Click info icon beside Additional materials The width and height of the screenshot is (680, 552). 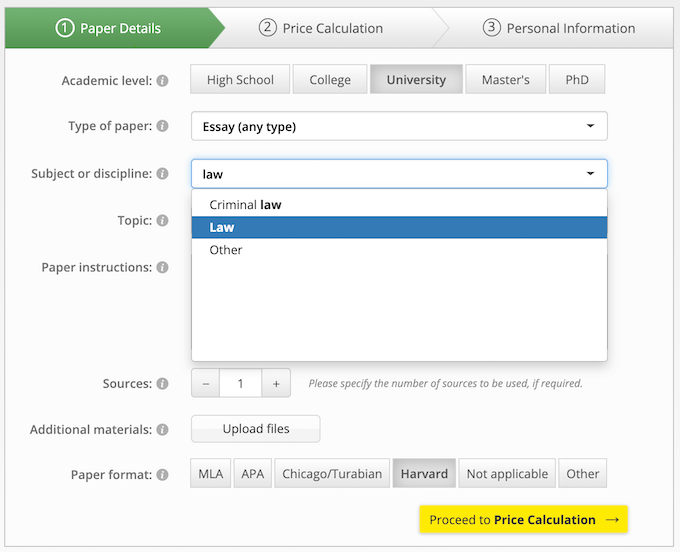[x=163, y=429]
